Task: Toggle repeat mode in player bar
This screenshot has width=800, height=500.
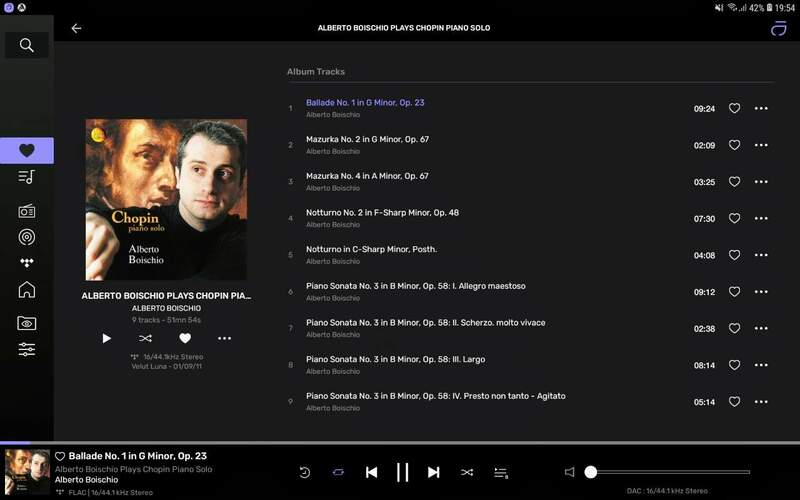Action: [x=338, y=472]
